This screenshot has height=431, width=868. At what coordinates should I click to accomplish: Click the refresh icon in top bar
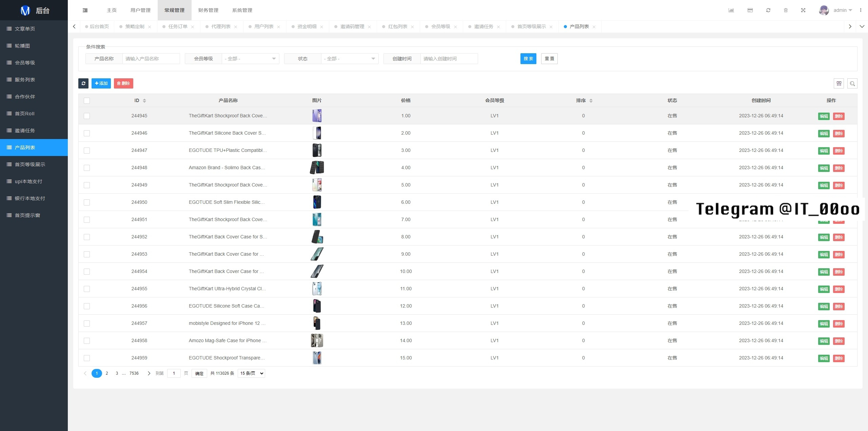coord(768,10)
